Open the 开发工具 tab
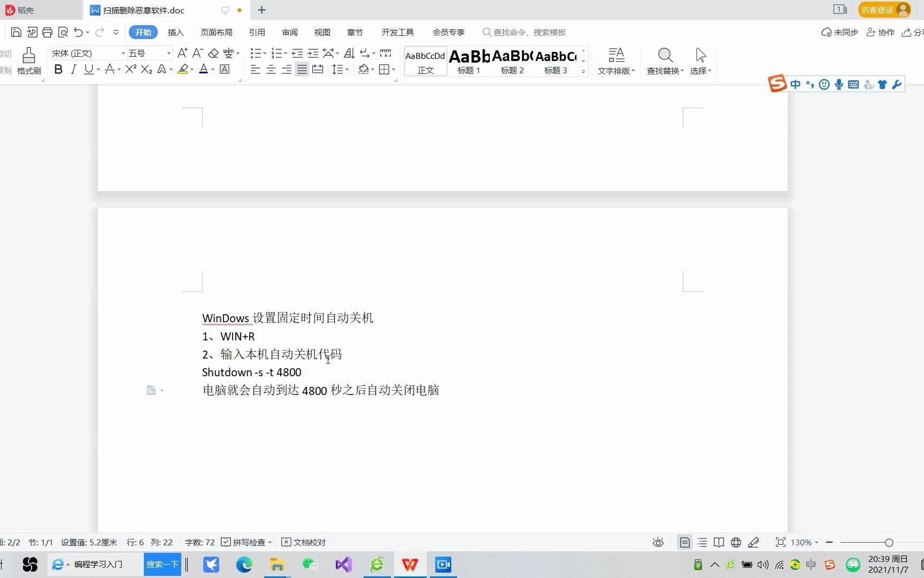Screen dimensions: 924x578 (397, 32)
